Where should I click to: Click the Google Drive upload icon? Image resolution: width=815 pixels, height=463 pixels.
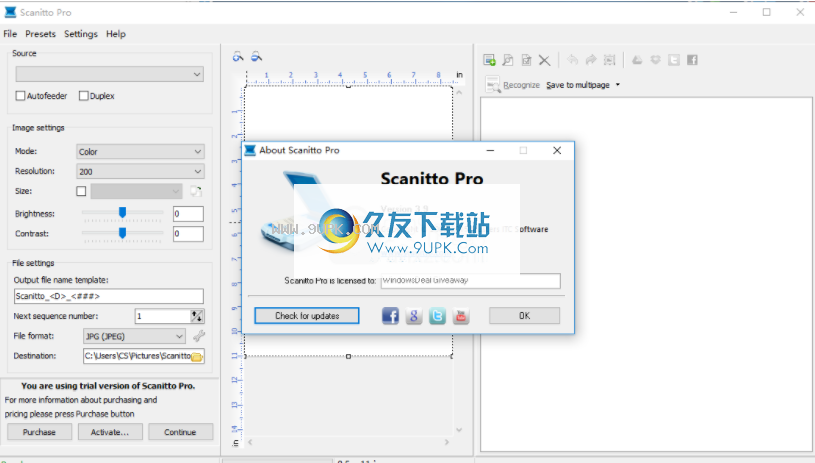(x=637, y=60)
